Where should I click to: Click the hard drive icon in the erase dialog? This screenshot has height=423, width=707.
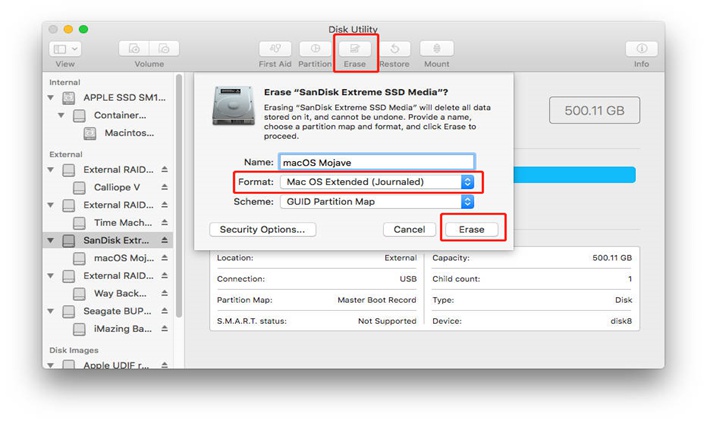coord(234,106)
